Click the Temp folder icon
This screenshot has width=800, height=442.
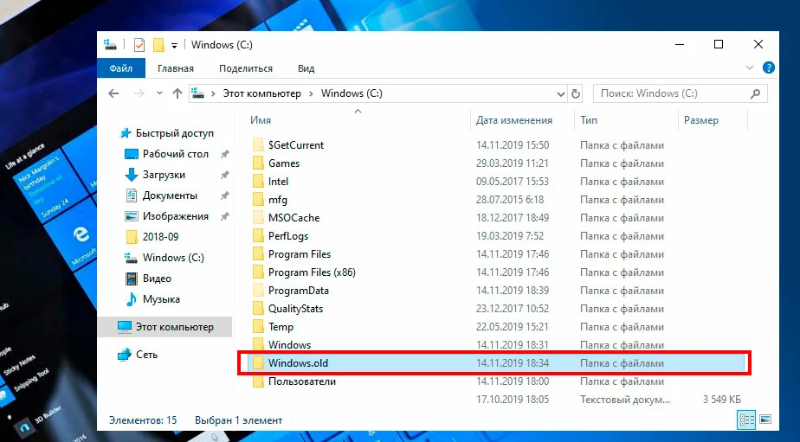point(259,327)
